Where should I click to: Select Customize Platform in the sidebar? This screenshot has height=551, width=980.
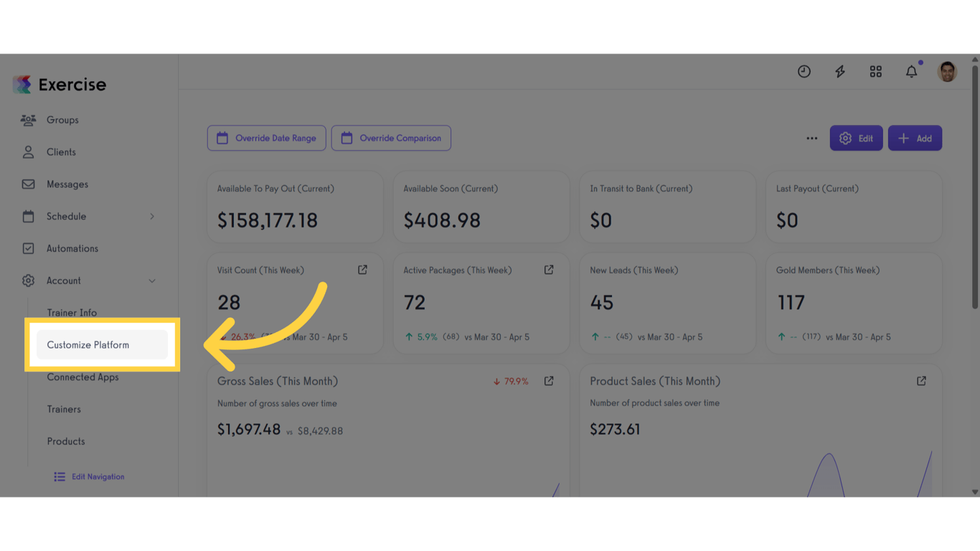coord(88,344)
